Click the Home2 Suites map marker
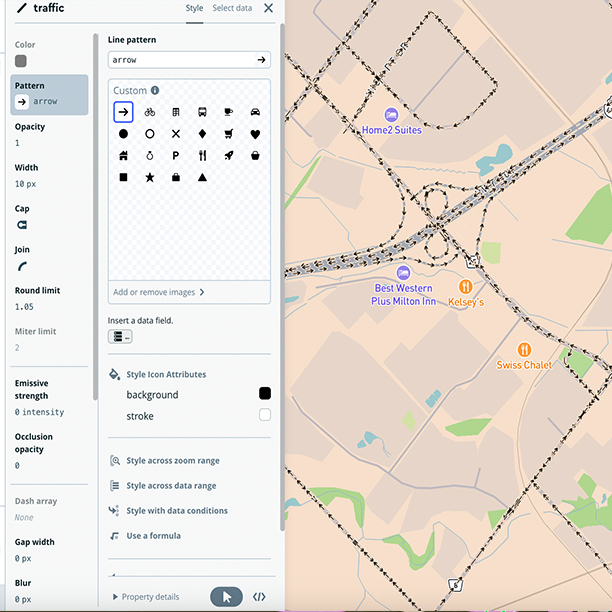Screen dimensions: 612x612 point(391,115)
